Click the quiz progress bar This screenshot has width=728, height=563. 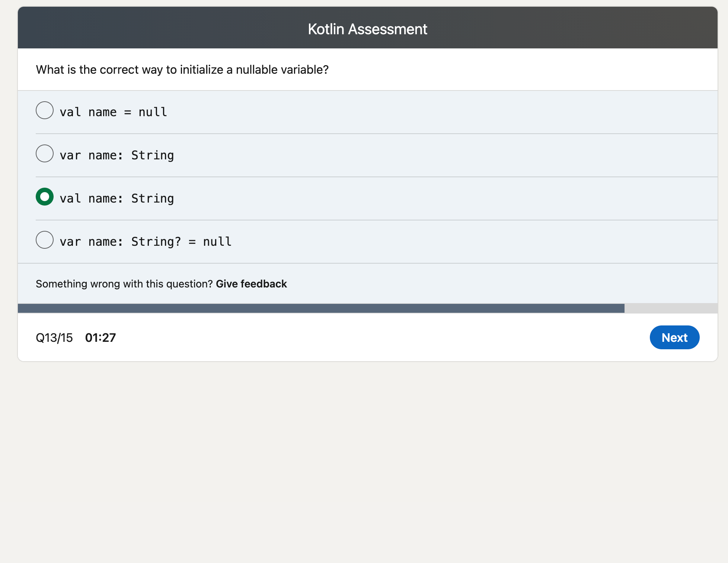[x=368, y=308]
